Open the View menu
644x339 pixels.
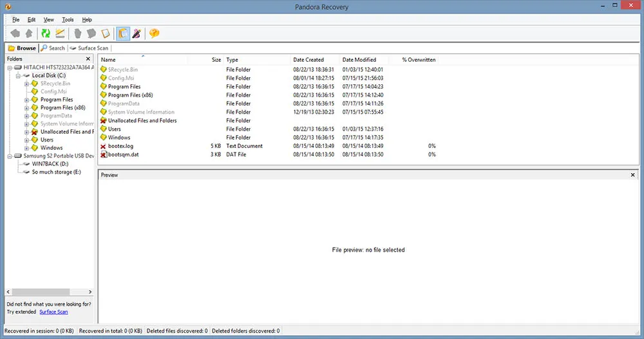(x=48, y=20)
